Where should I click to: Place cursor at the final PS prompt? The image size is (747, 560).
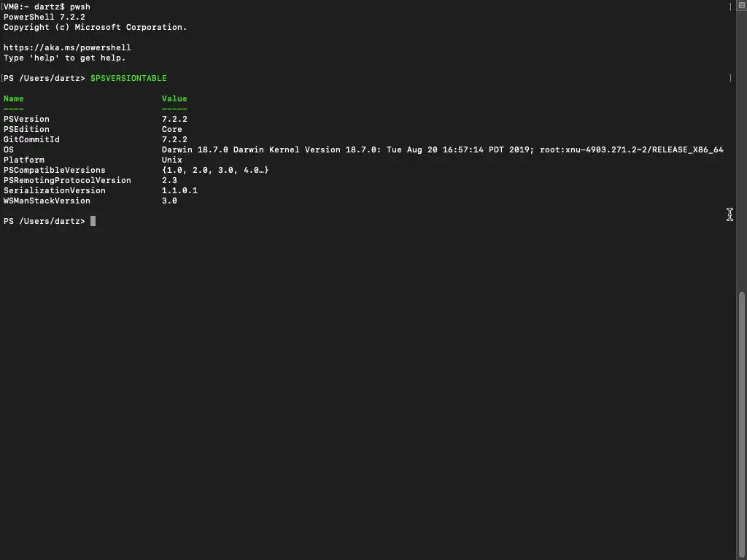[x=93, y=221]
